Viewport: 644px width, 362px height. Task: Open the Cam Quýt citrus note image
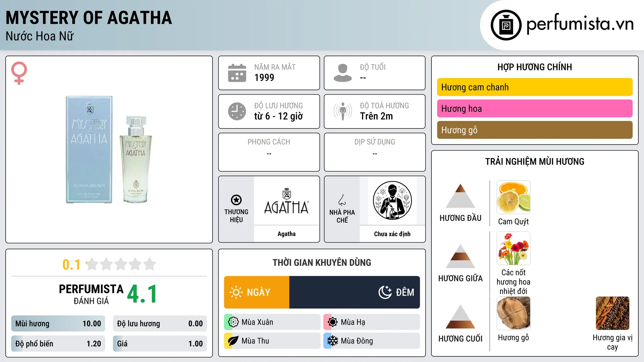514,197
